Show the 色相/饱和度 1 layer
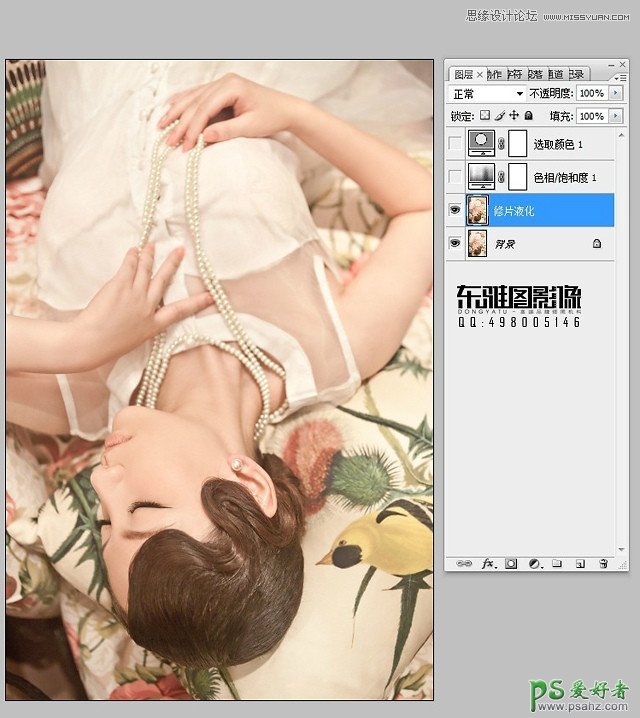This screenshot has height=718, width=640. pos(456,177)
